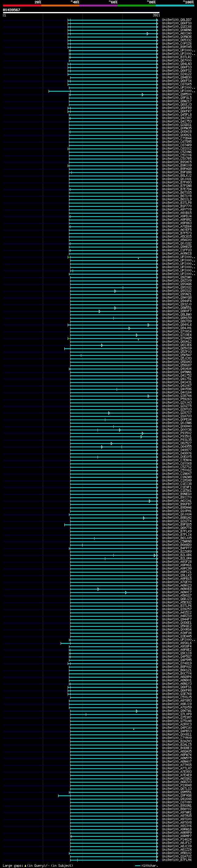Select hit label UniRef100_Q2QDG1
Screen dimensions: 197x868
point(177,125)
